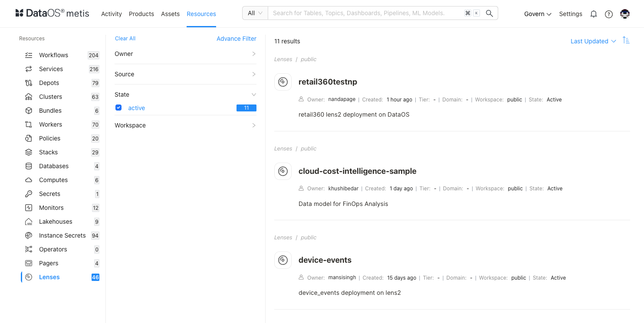Click the Instance Secrets icon

29,235
